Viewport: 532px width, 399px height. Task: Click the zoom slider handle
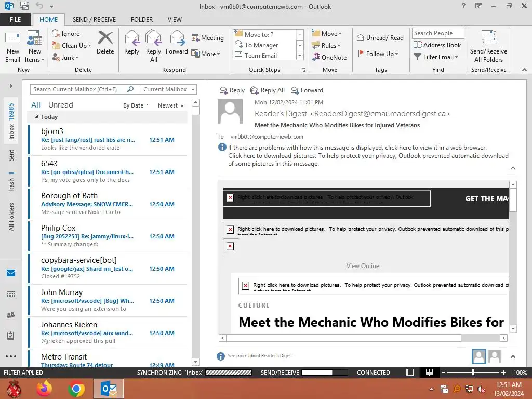(x=473, y=372)
